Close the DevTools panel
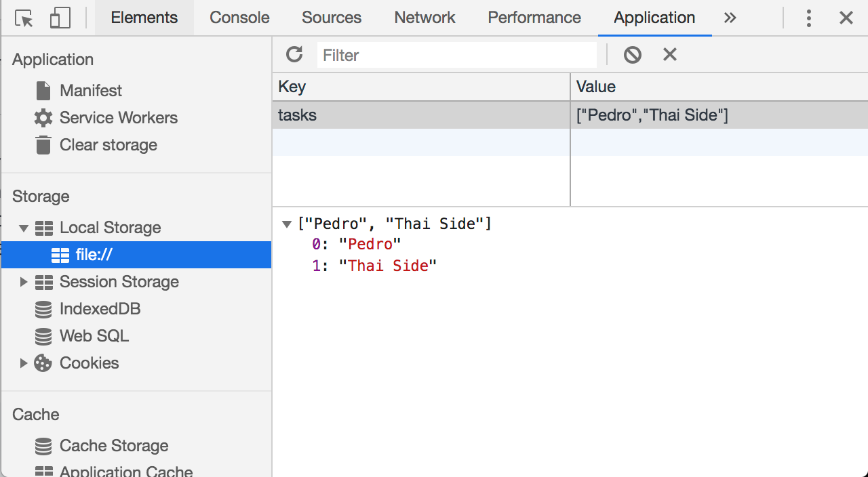 pos(846,18)
